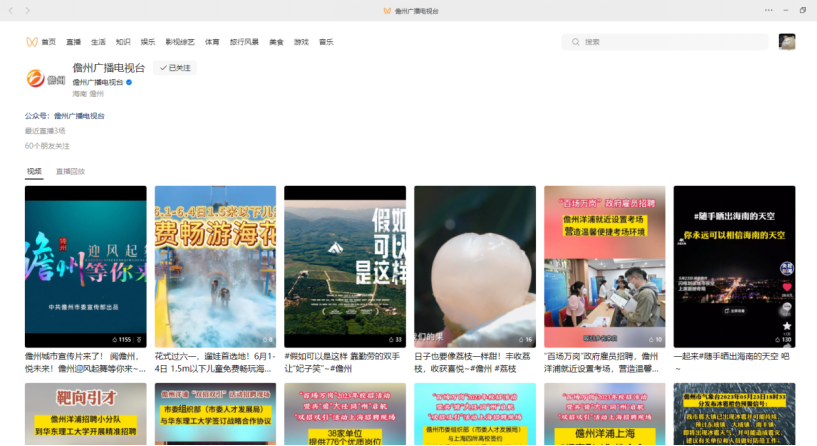Viewport: 817px width, 446px height.
Task: Click the forward arrow in title bar
Action: pos(28,10)
